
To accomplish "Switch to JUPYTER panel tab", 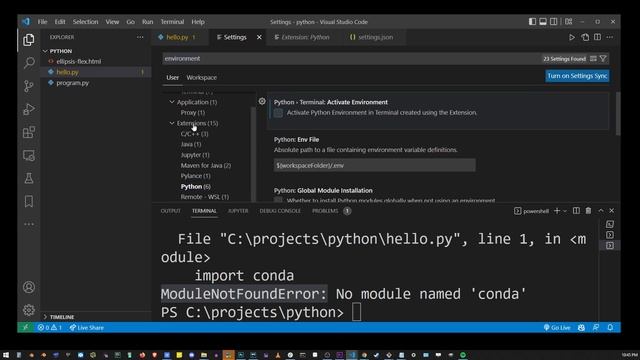I will click(x=238, y=211).
